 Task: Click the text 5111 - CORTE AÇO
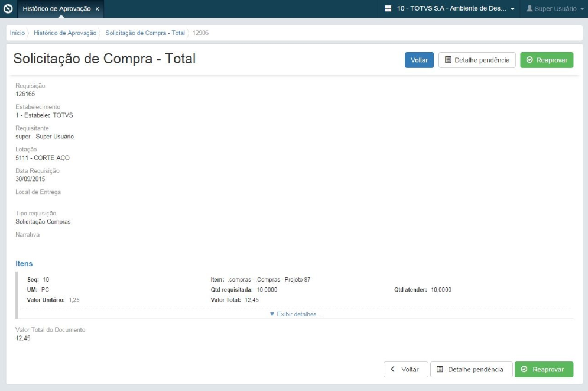tap(43, 157)
